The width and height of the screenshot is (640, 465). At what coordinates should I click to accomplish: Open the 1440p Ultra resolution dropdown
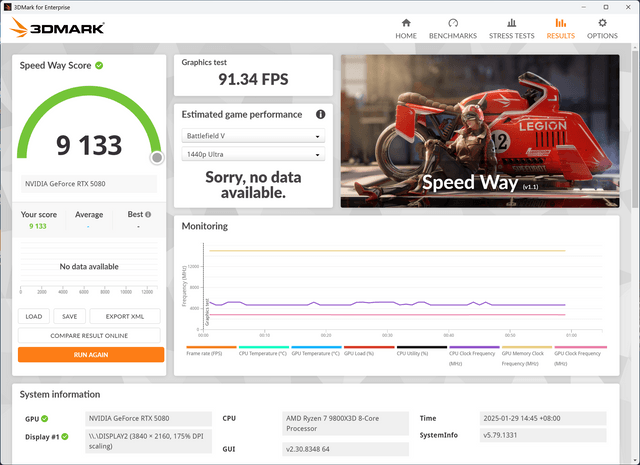[253, 154]
